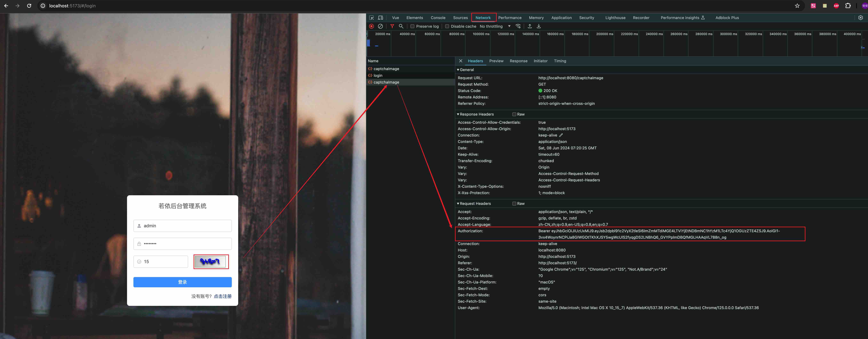Viewport: 868px width, 339px height.
Task: Click the admin username field
Action: pyautogui.click(x=183, y=226)
